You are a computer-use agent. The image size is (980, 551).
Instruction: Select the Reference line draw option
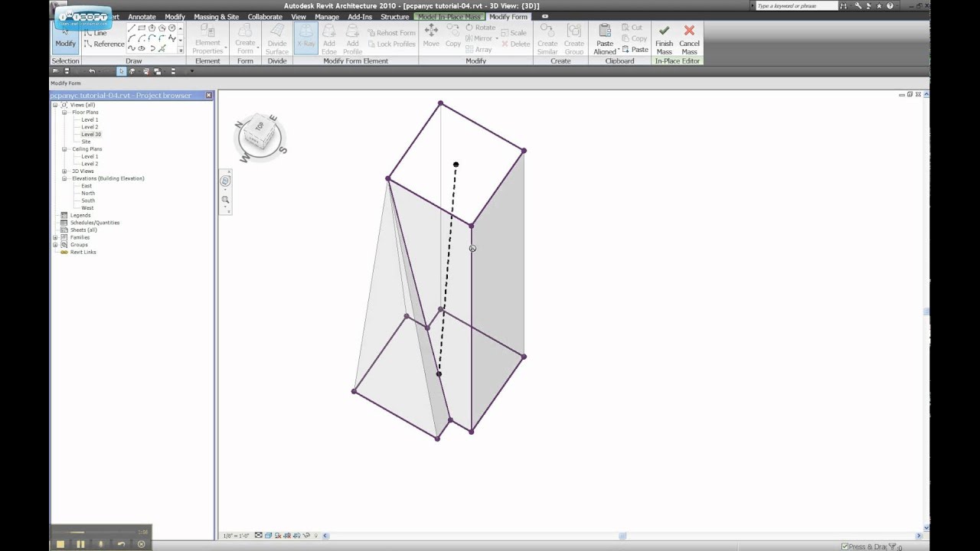click(x=104, y=44)
